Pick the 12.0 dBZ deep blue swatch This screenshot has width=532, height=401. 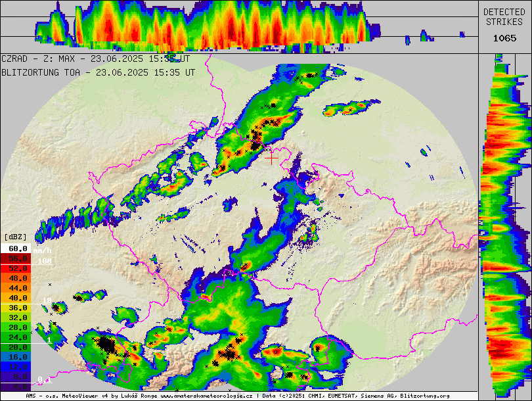coord(16,367)
